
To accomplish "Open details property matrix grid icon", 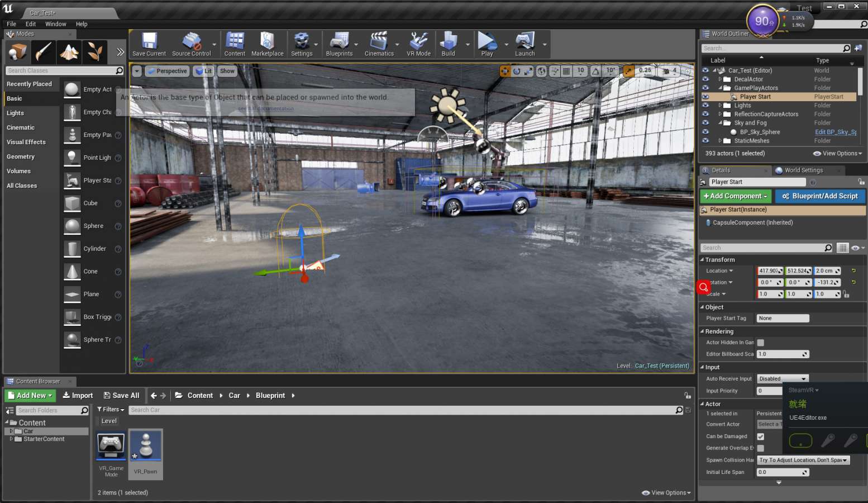I will pos(842,248).
